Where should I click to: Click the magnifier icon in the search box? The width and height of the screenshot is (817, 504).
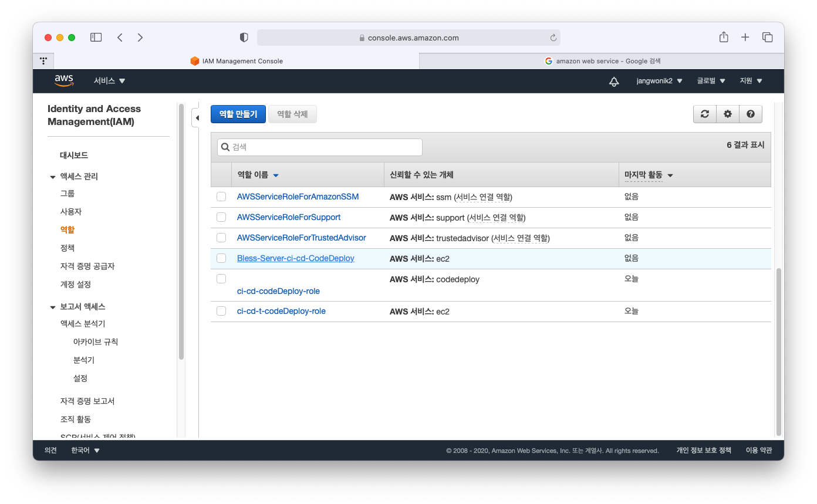(x=225, y=147)
